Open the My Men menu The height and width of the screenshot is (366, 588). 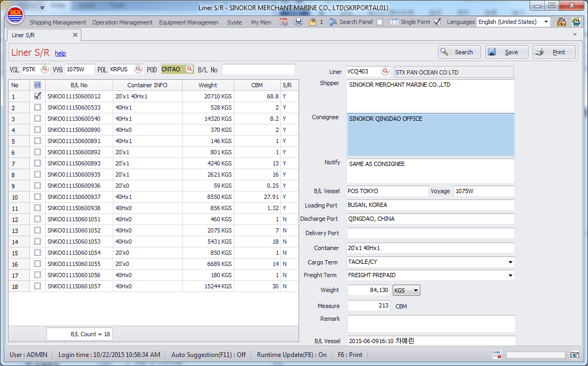[261, 22]
